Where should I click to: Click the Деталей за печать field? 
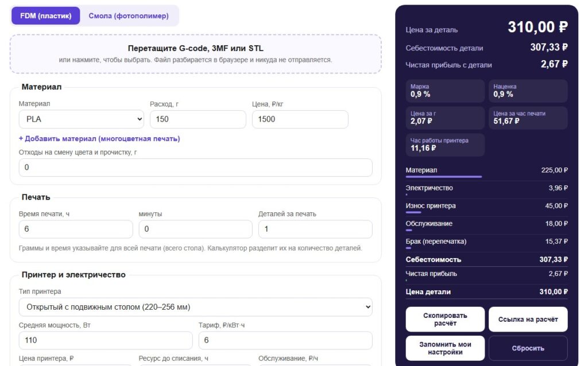point(315,229)
